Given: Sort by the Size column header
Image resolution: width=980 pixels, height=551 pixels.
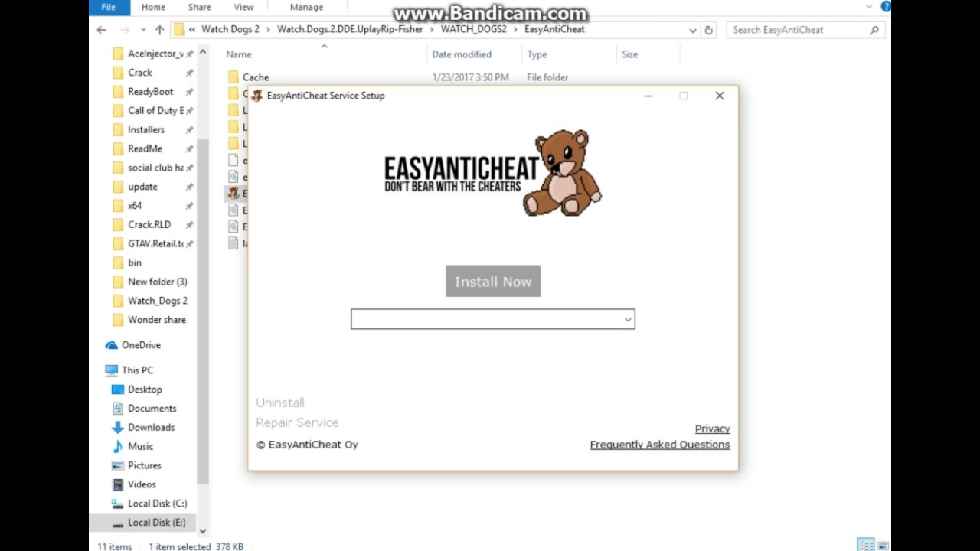Looking at the screenshot, I should (630, 54).
